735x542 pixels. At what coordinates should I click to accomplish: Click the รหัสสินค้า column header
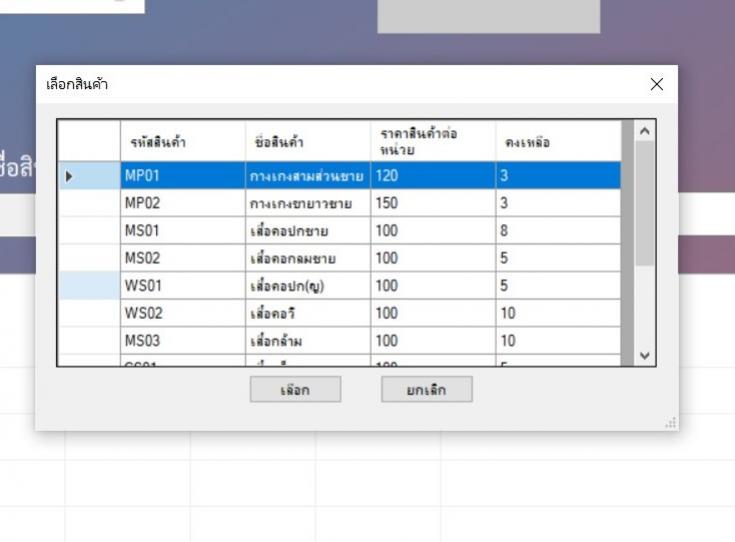183,142
